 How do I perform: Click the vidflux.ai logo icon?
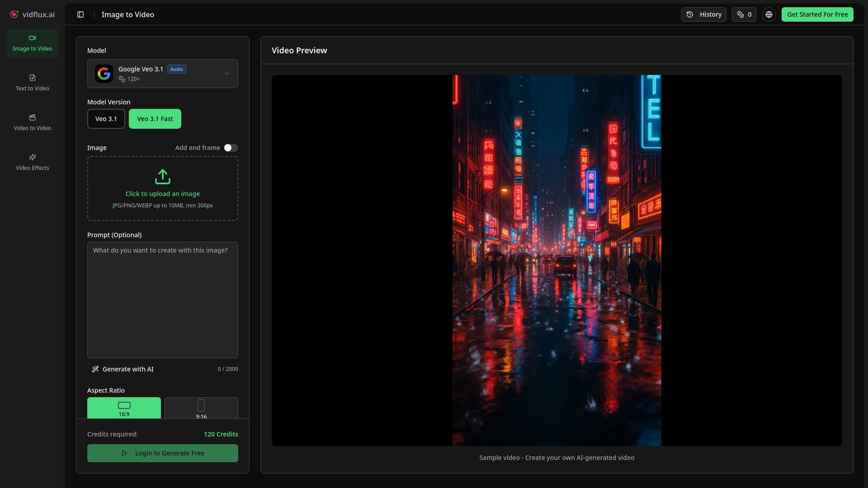pos(14,14)
